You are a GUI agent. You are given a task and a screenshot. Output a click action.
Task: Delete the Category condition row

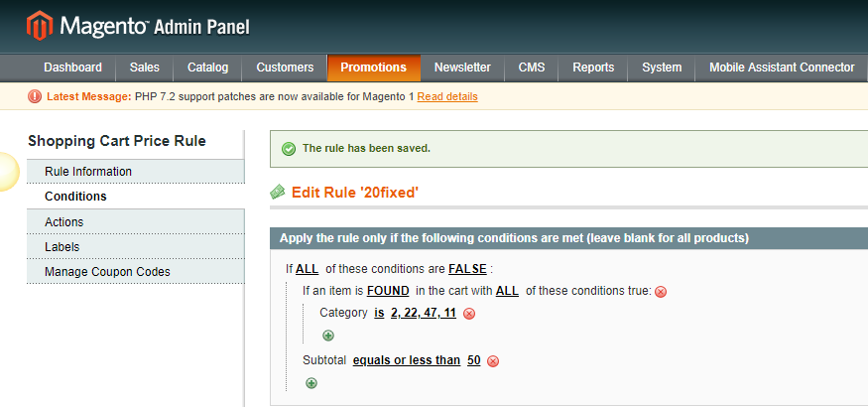pos(469,314)
